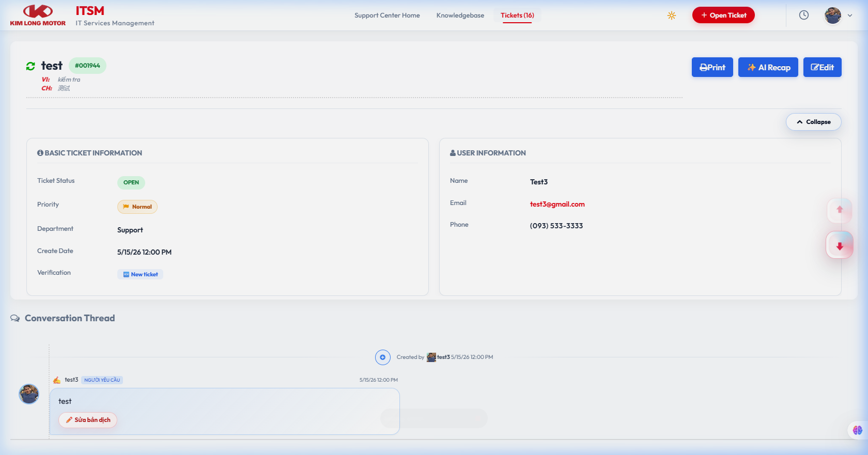Edit the ticket
868x455 pixels.
pos(823,67)
